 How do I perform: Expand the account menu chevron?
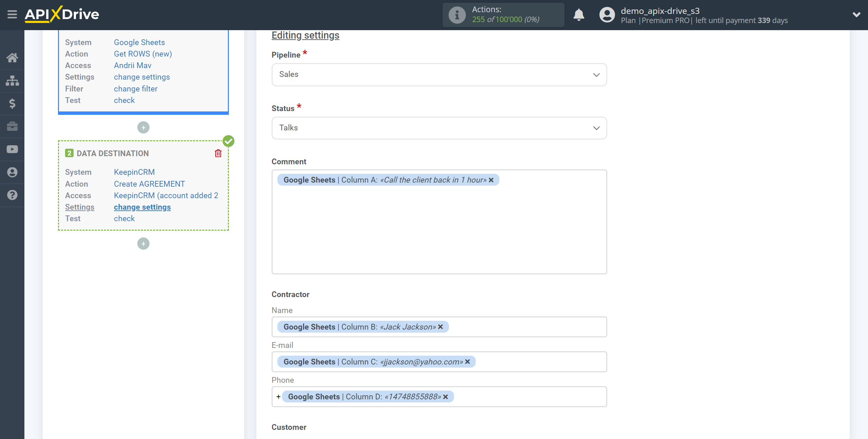pyautogui.click(x=856, y=15)
